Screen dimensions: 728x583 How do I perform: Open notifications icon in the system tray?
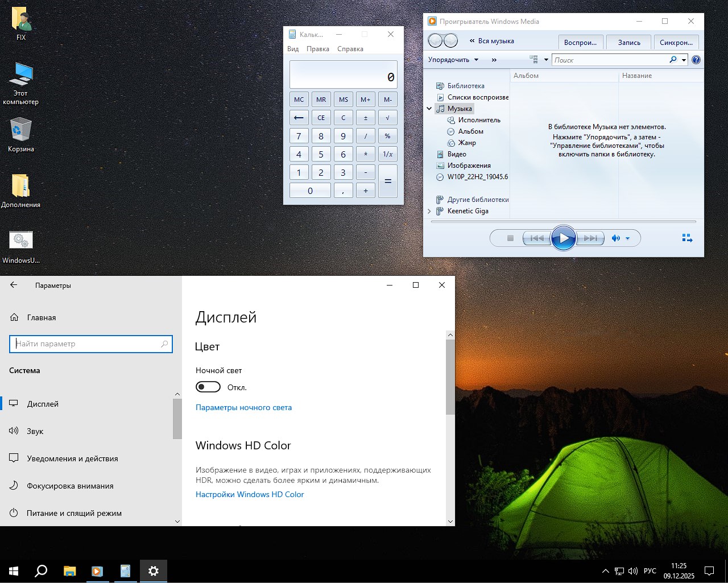[709, 570]
